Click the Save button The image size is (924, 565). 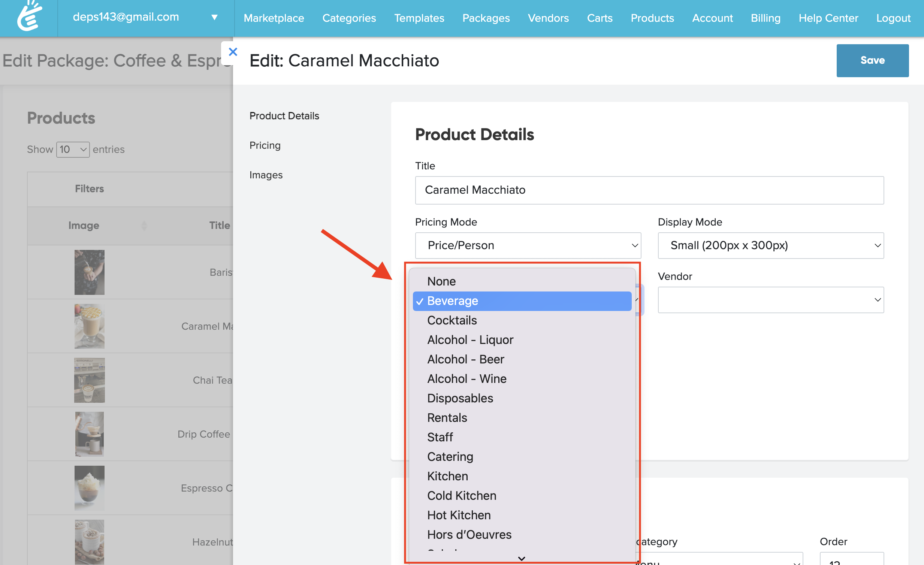tap(872, 60)
